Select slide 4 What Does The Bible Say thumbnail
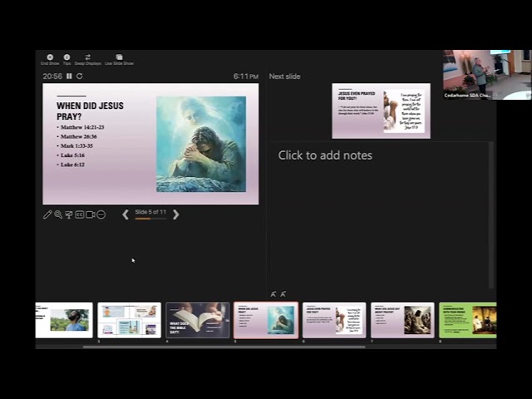532x399 pixels. [x=198, y=320]
